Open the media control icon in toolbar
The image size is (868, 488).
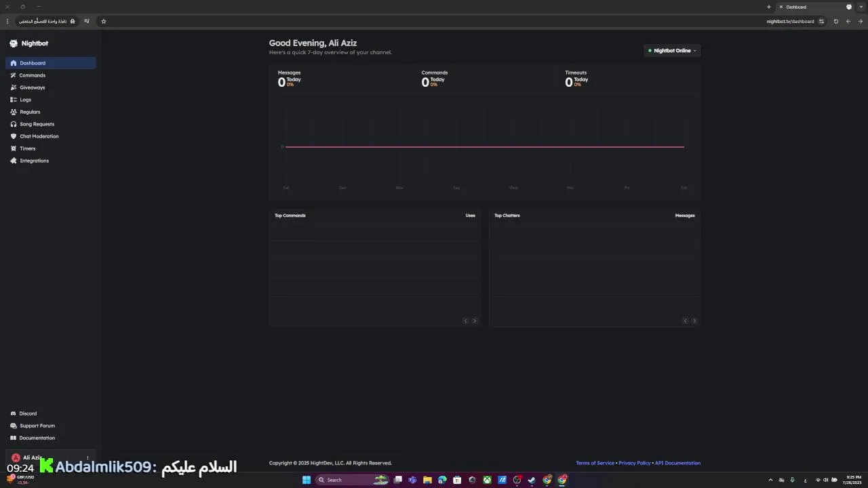(x=87, y=21)
